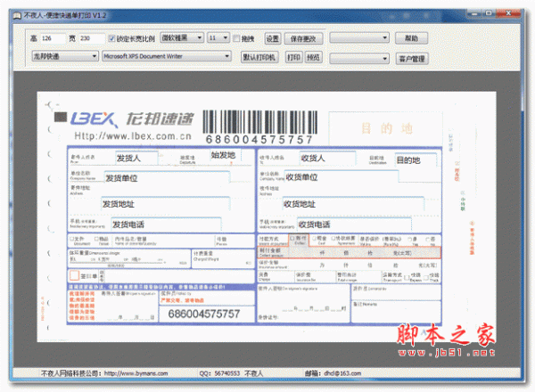The image size is (535, 392).
Task: Select the 收货电话 field on the waybill
Action: pos(354,225)
